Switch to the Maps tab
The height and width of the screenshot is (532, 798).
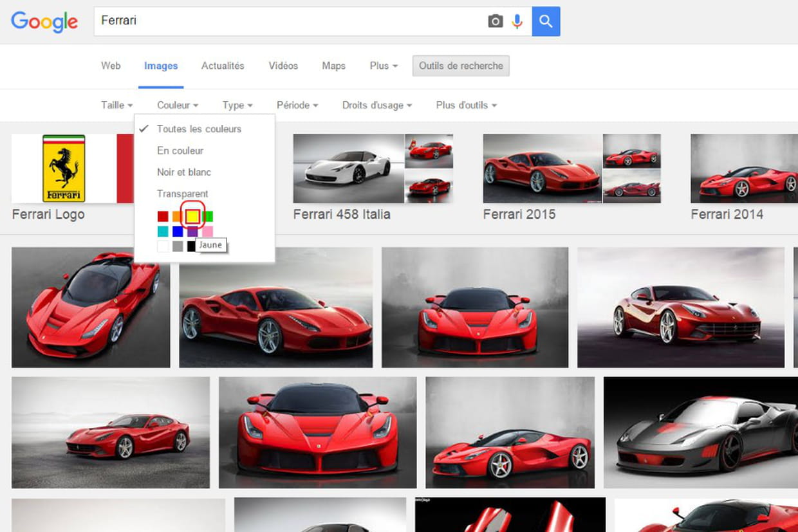tap(333, 66)
